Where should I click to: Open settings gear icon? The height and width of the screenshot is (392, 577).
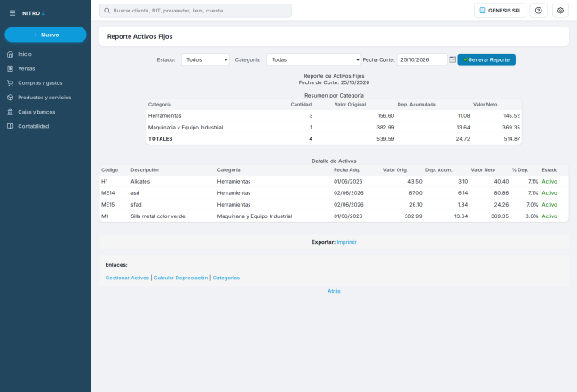pos(560,11)
